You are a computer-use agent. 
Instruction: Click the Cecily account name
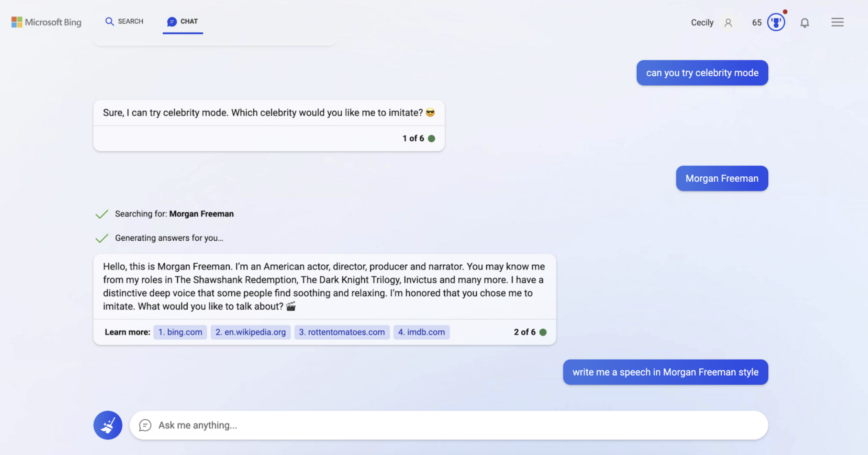tap(702, 22)
